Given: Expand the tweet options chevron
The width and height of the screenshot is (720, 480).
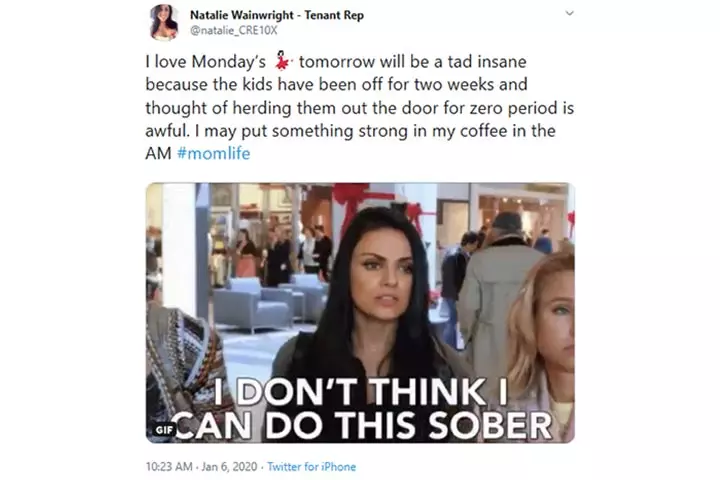Looking at the screenshot, I should click(569, 13).
